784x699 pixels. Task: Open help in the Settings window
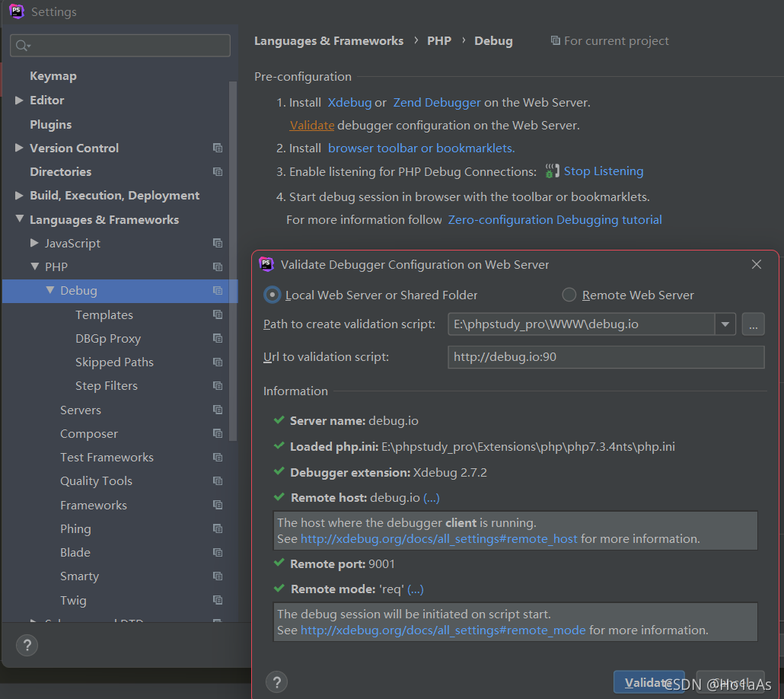point(27,645)
